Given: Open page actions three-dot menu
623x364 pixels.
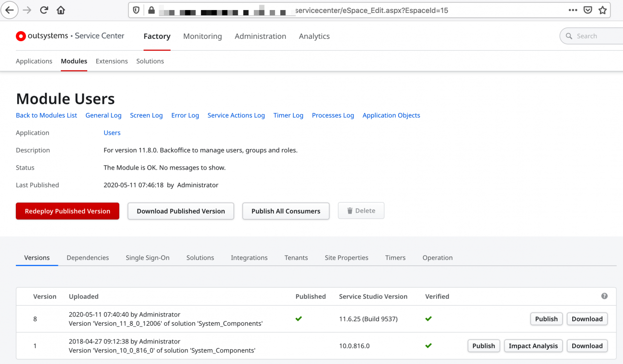Looking at the screenshot, I should click(x=573, y=10).
